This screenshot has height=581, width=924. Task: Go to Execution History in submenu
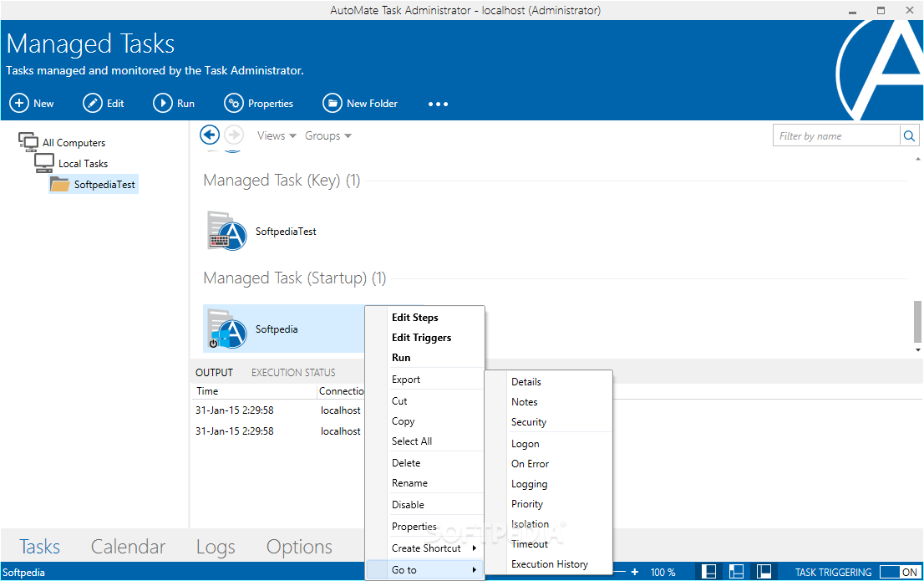click(549, 564)
